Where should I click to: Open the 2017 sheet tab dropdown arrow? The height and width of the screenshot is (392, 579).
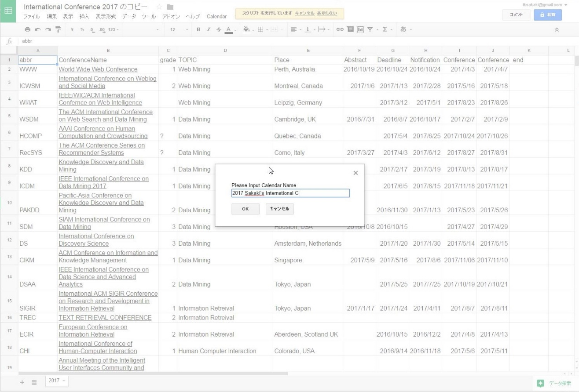coord(64,381)
